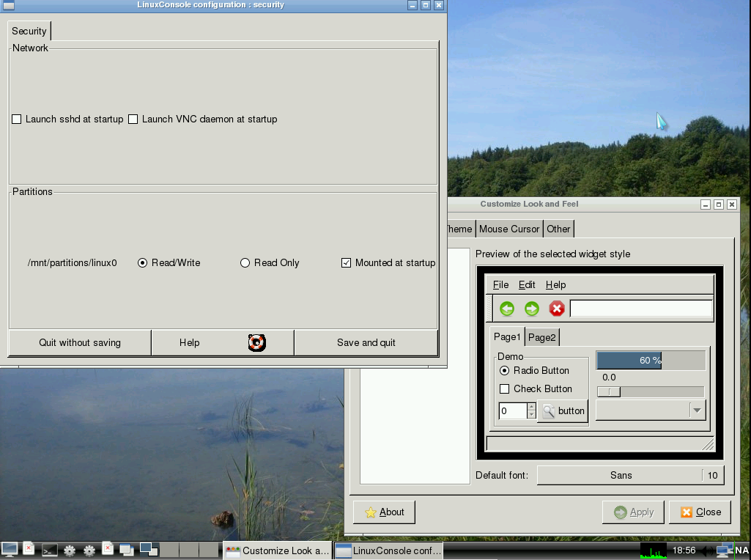This screenshot has width=751, height=560.
Task: Open the Edit menu in the preview
Action: coord(527,285)
